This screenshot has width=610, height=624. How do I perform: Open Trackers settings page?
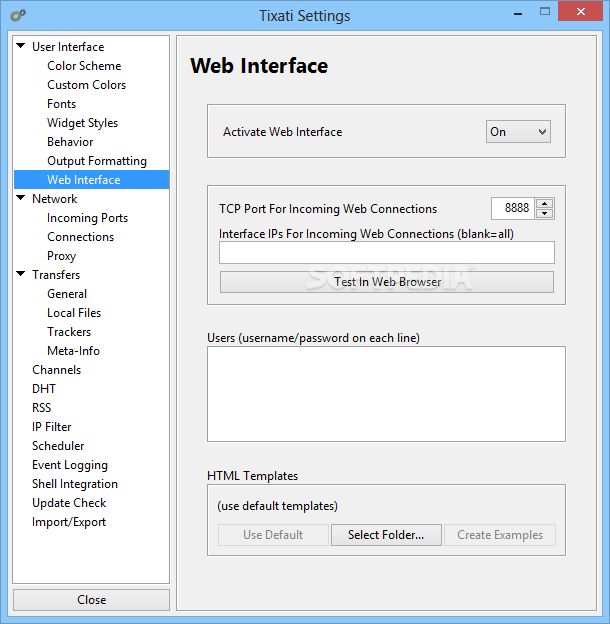pos(69,332)
